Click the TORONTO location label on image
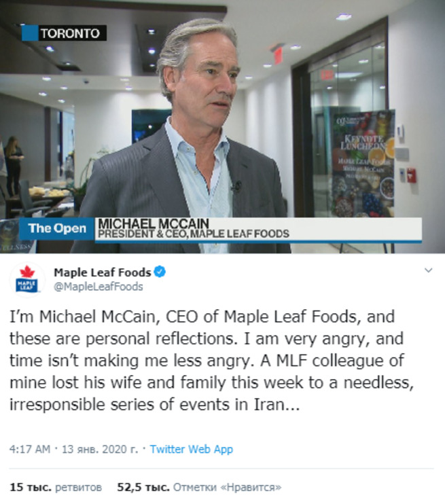 70,33
